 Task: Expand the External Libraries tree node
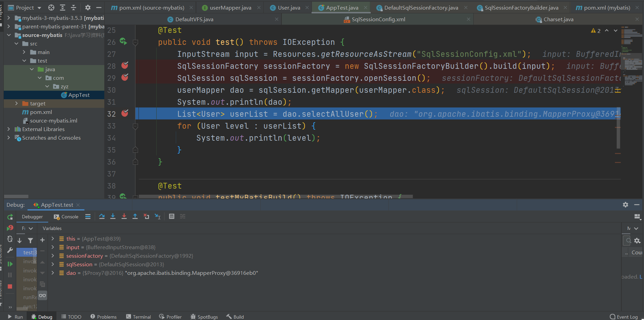coord(9,129)
